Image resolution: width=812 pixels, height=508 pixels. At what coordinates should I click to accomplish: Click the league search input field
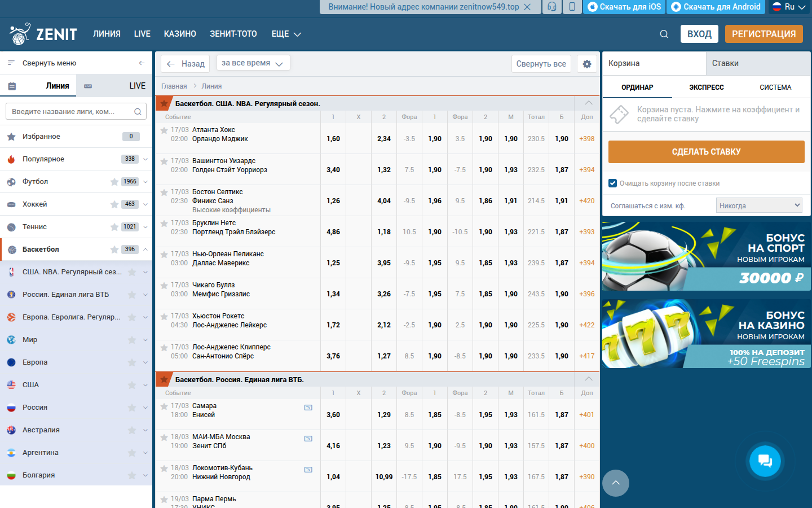point(70,112)
